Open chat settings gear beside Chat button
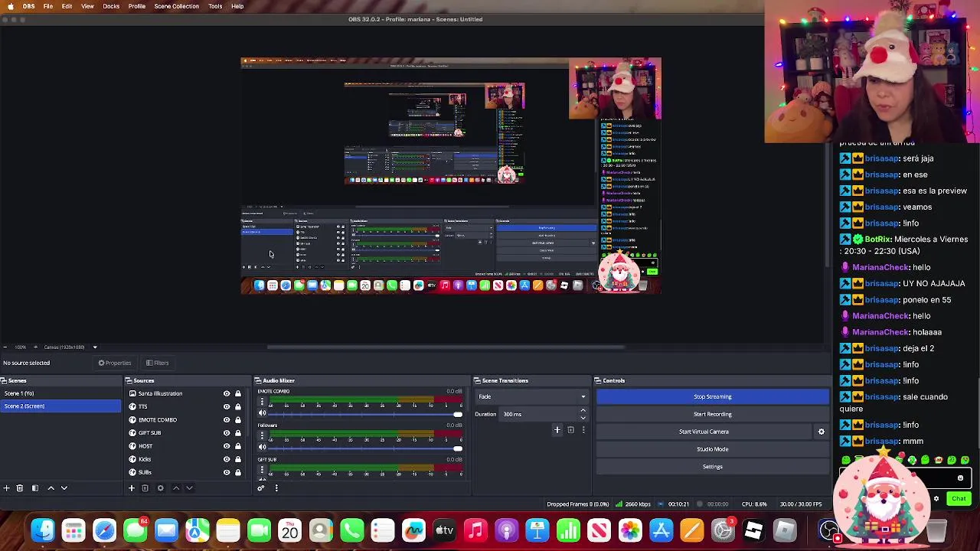Image resolution: width=980 pixels, height=551 pixels. [x=936, y=499]
